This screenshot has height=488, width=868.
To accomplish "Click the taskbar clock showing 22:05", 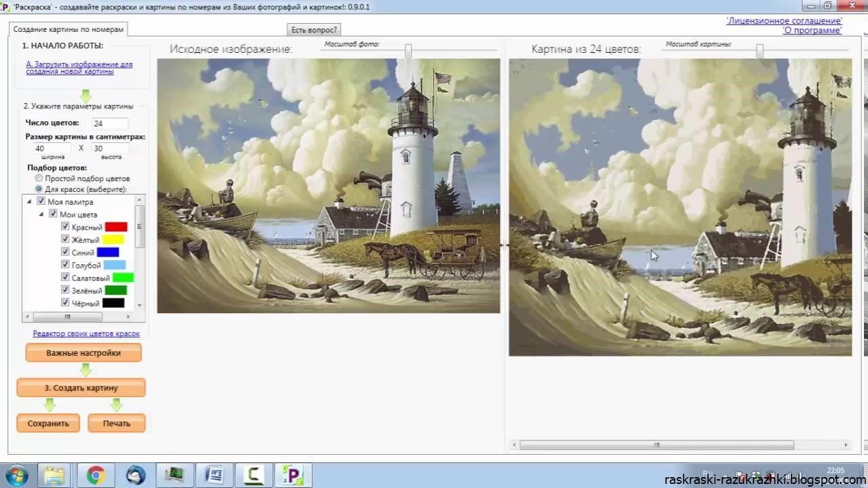I will coord(835,470).
